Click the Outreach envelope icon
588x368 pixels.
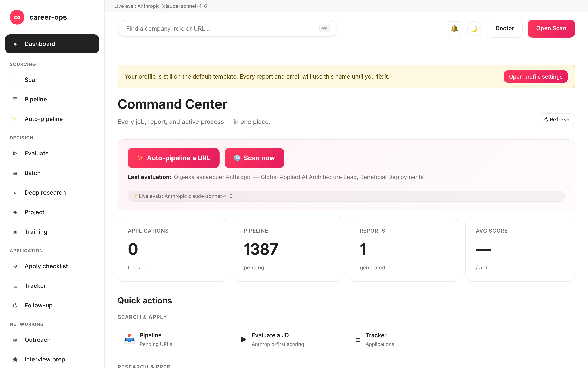point(15,340)
